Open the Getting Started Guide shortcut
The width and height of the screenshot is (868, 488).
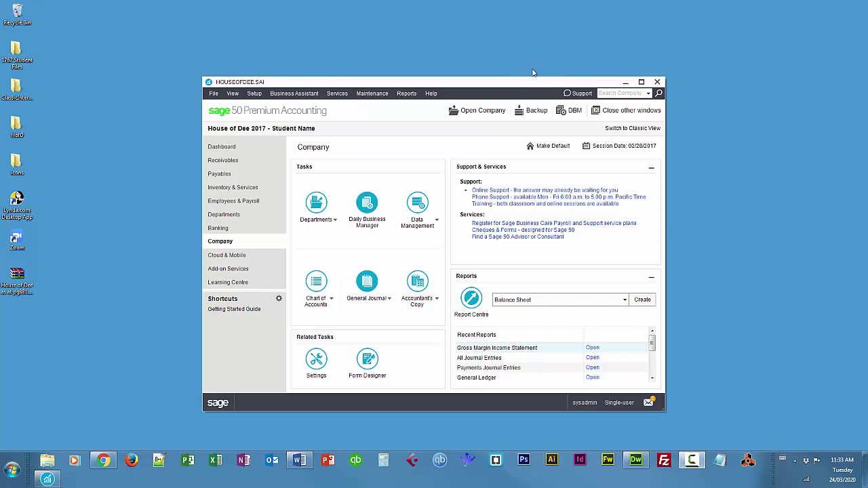(x=234, y=309)
